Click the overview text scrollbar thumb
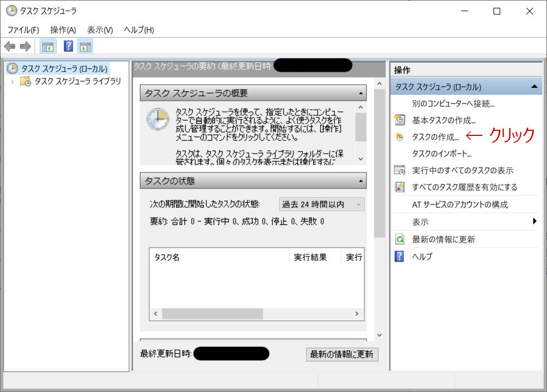The width and height of the screenshot is (547, 392). click(361, 128)
